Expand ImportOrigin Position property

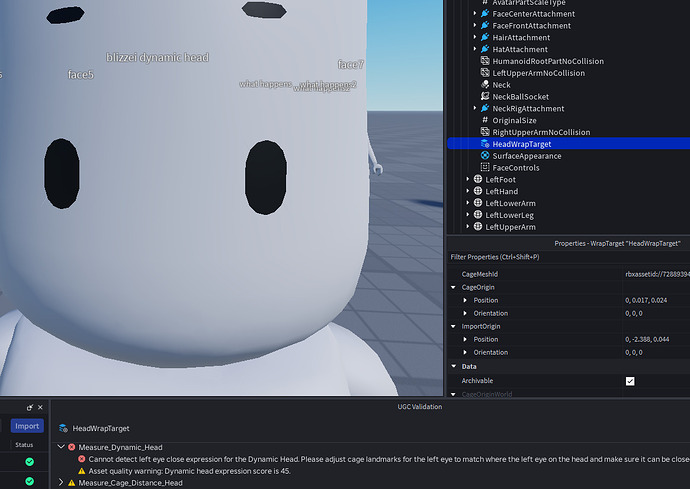[465, 339]
